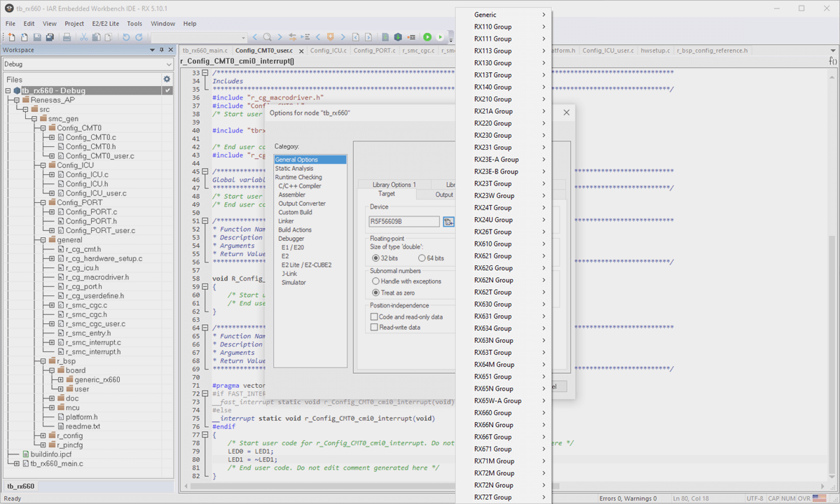The image size is (840, 504).
Task: Click the Copy toolbar icon
Action: [96, 37]
